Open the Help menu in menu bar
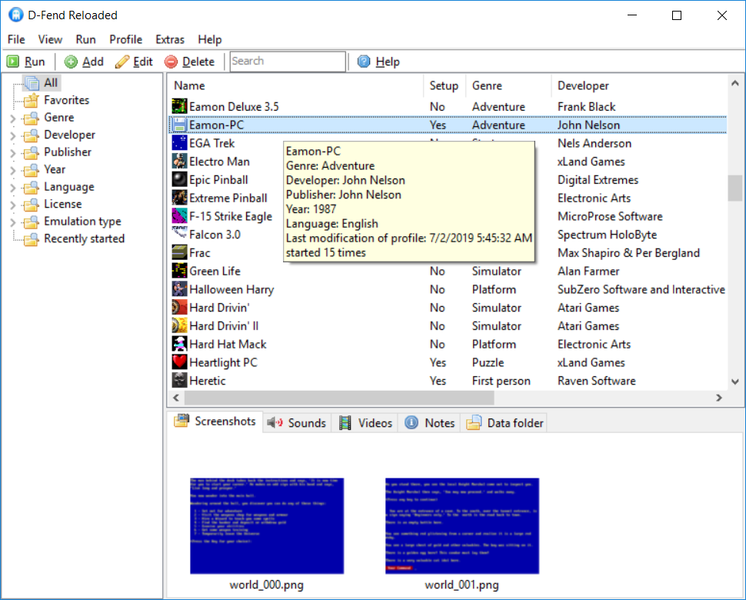This screenshot has width=746, height=600. (210, 39)
